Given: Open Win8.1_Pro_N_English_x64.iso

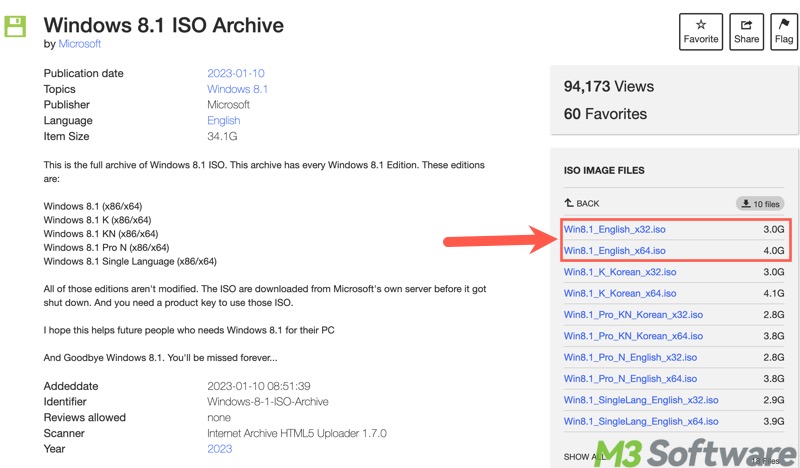Looking at the screenshot, I should click(630, 379).
